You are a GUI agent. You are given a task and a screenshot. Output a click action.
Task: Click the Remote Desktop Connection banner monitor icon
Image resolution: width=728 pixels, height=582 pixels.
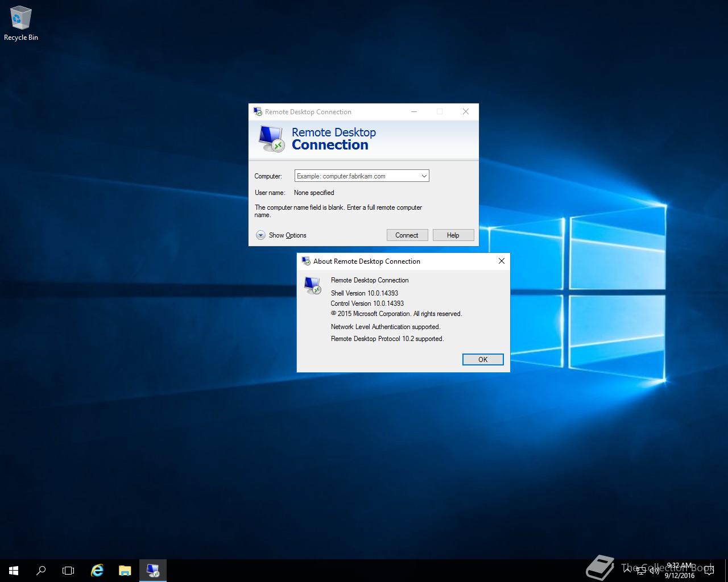click(271, 139)
